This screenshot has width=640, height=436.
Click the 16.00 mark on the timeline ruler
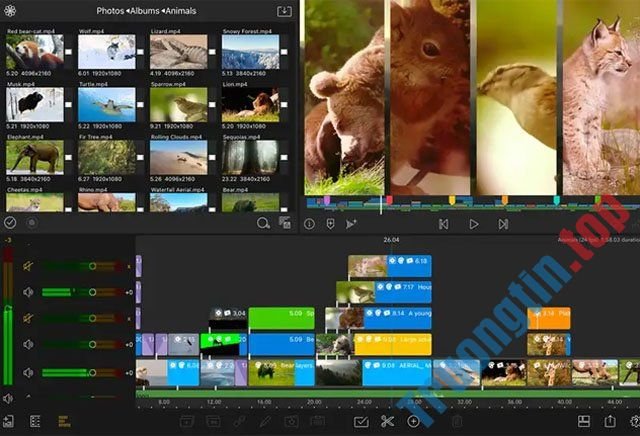pos(264,402)
